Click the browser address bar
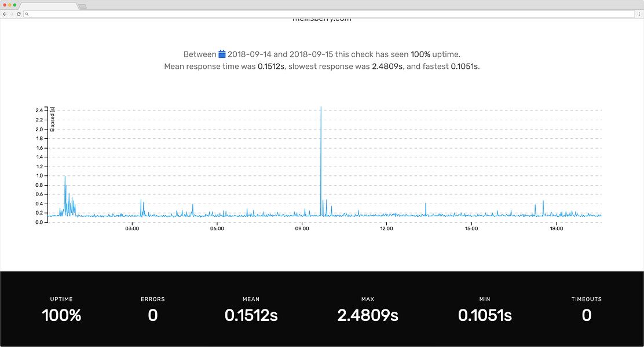This screenshot has height=347, width=644. (329, 14)
